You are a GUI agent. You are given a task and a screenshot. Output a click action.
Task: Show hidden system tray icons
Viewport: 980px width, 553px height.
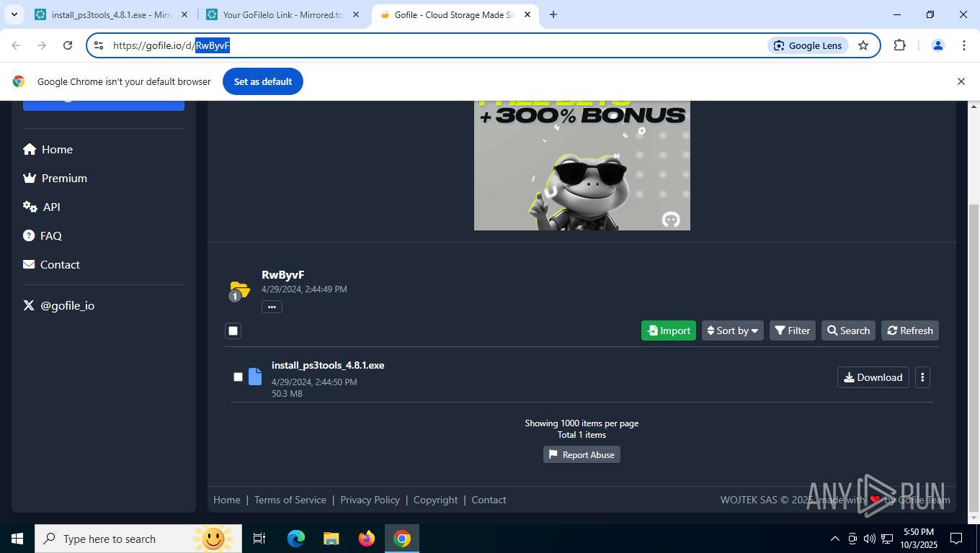[835, 539]
